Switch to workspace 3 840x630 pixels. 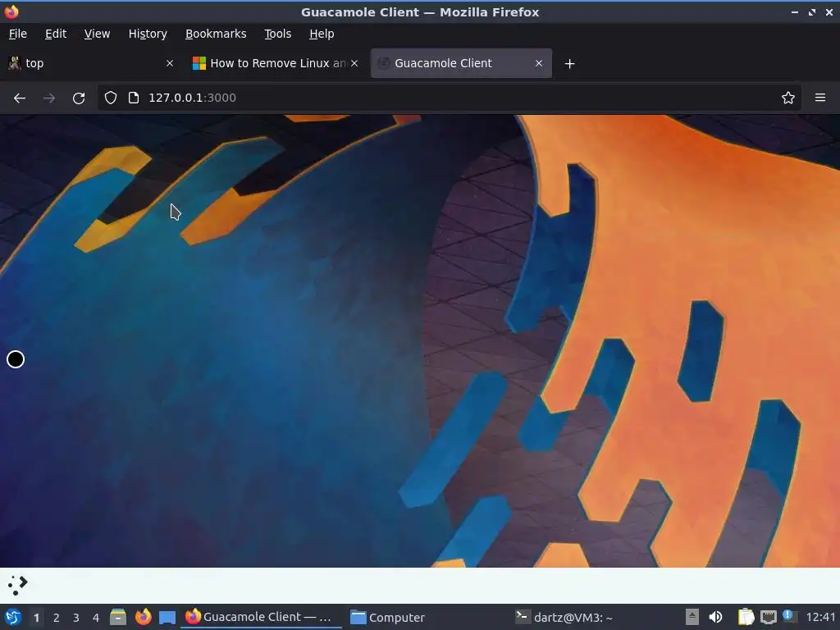[76, 618]
